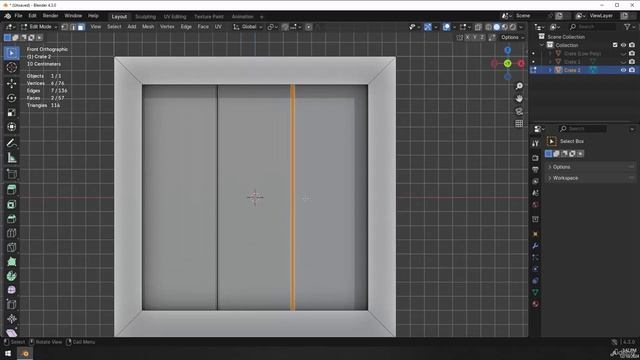The height and width of the screenshot is (360, 640).
Task: Click the outliner search field
Action: coord(592,27)
